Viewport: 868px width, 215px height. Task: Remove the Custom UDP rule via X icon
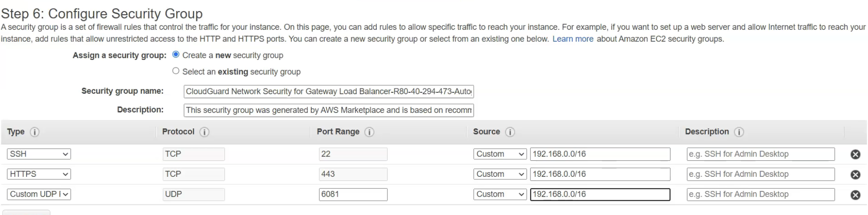tap(855, 195)
